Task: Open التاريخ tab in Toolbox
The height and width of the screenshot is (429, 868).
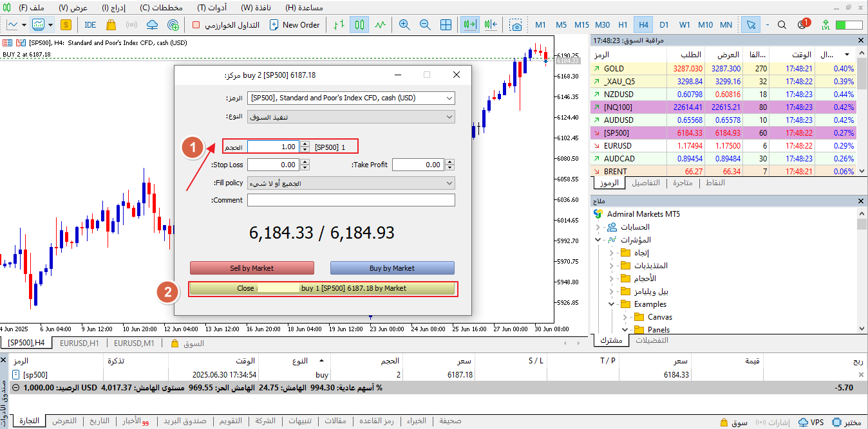Action: [x=100, y=421]
